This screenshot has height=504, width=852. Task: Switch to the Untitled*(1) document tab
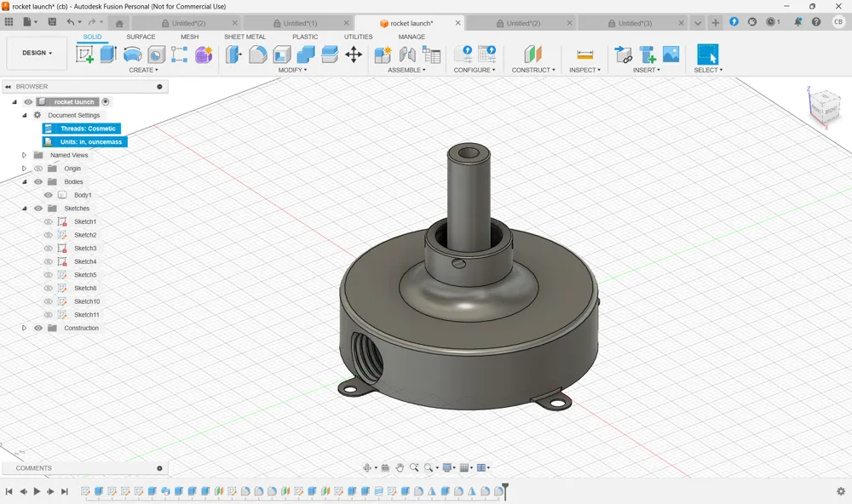coord(296,23)
